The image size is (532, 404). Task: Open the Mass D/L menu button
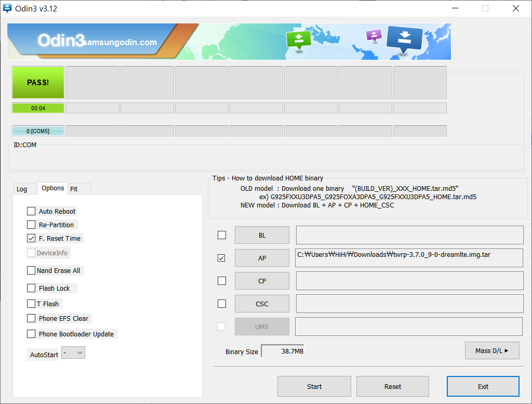point(492,350)
